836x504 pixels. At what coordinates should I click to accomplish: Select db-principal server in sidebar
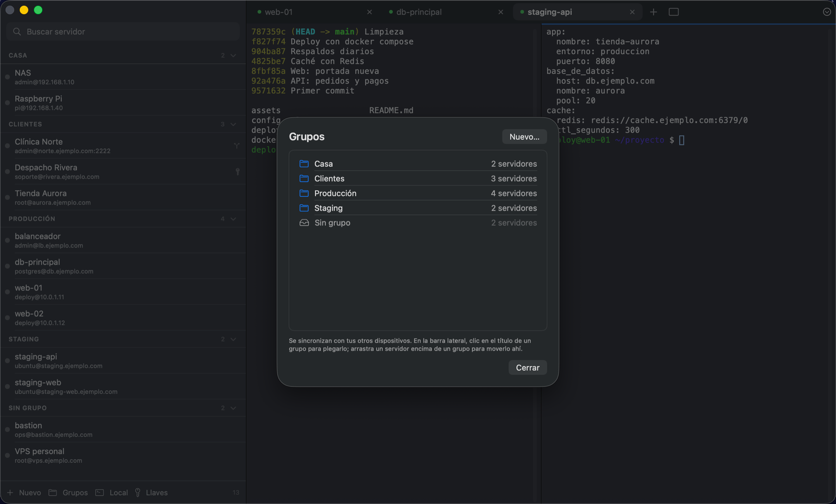[123, 266]
